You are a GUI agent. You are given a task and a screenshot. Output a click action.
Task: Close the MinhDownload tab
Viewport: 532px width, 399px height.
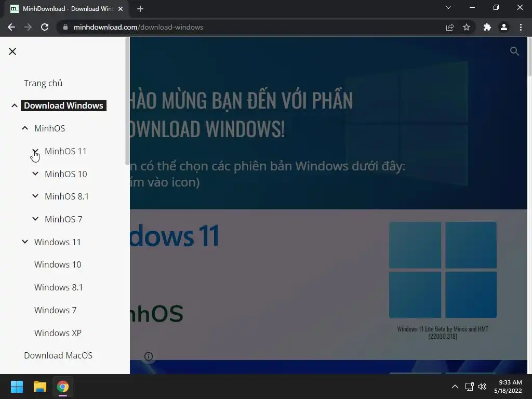click(x=121, y=9)
